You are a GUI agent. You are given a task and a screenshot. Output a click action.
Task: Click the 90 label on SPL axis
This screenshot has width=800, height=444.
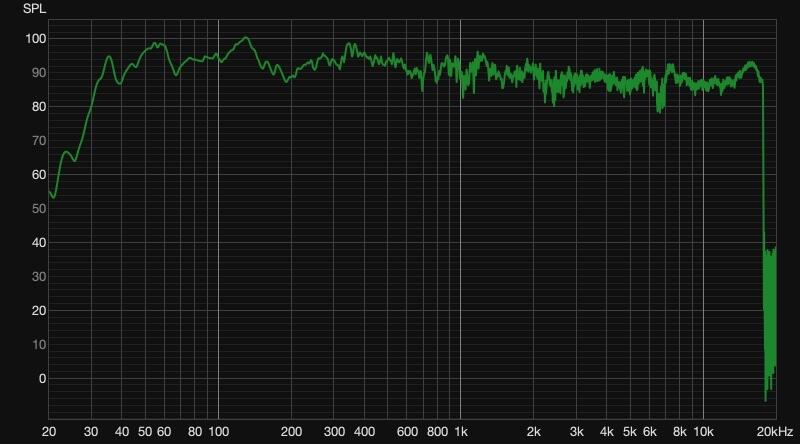point(39,72)
